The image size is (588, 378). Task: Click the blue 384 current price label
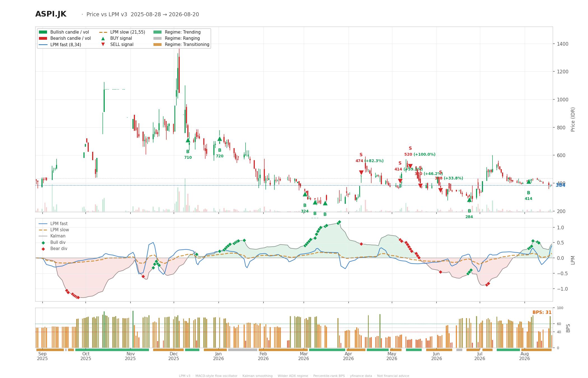[560, 185]
